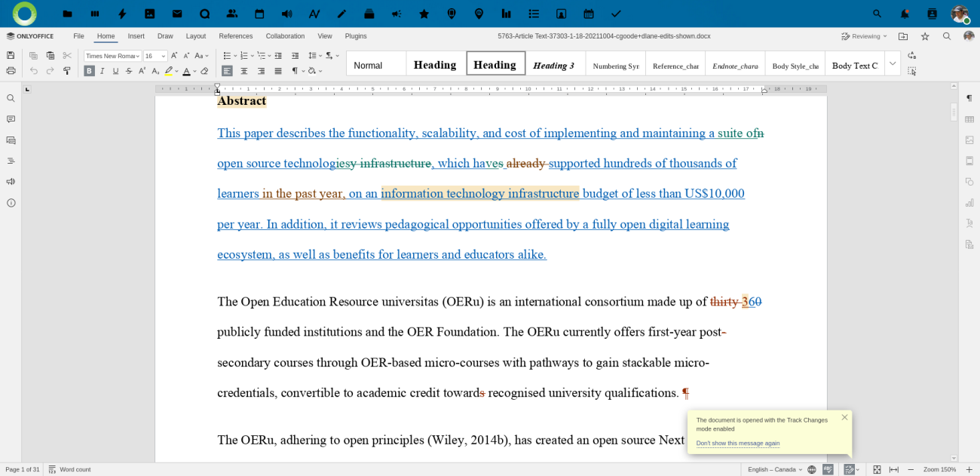This screenshot has height=476, width=980.
Task: Open paragraph settings in right sidebar
Action: click(x=969, y=98)
